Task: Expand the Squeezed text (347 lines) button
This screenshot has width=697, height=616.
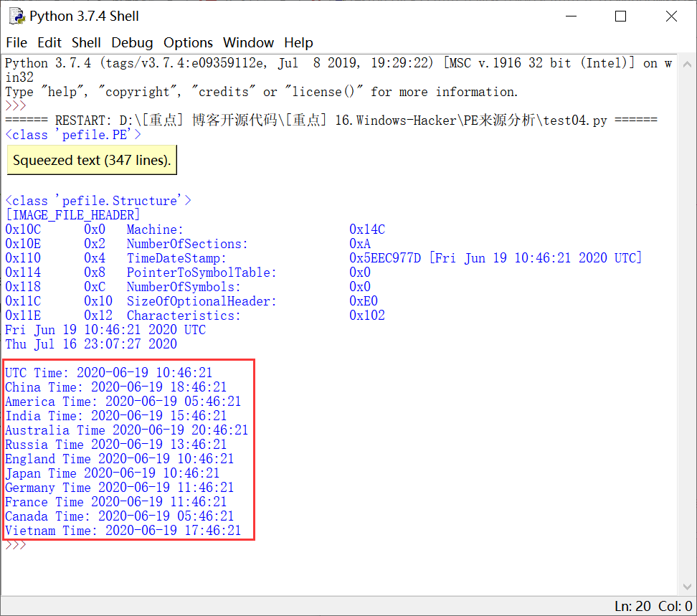Action: 92,160
